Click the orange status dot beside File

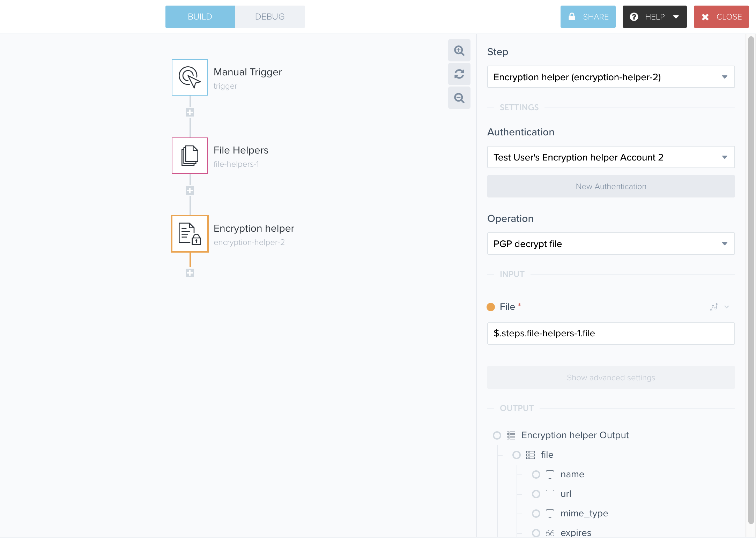[x=491, y=307]
